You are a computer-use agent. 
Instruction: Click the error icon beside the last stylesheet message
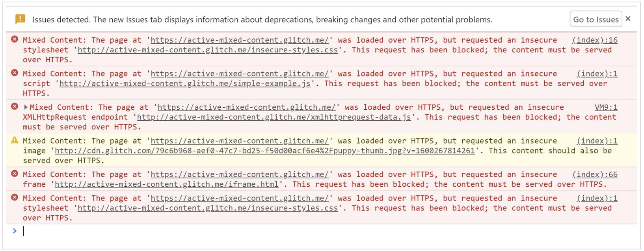pos(15,197)
